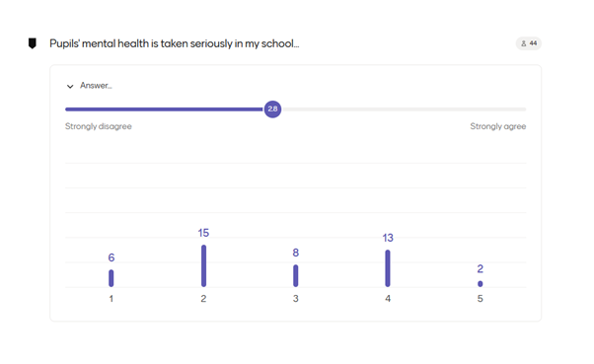This screenshot has height=364, width=594.
Task: Collapse the Answer chevron
Action: pos(70,87)
